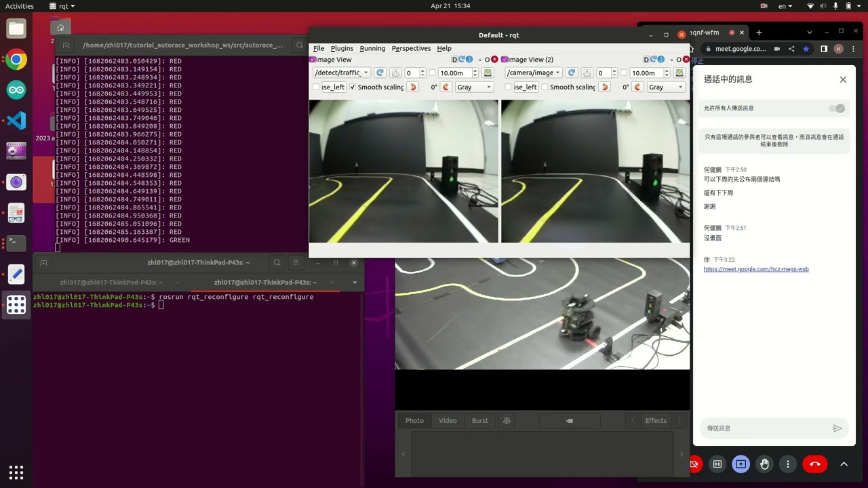Viewport: 868px width, 488px height.
Task: Open meet.google.com/hcz-megs-wsb link in chat
Action: point(756,269)
